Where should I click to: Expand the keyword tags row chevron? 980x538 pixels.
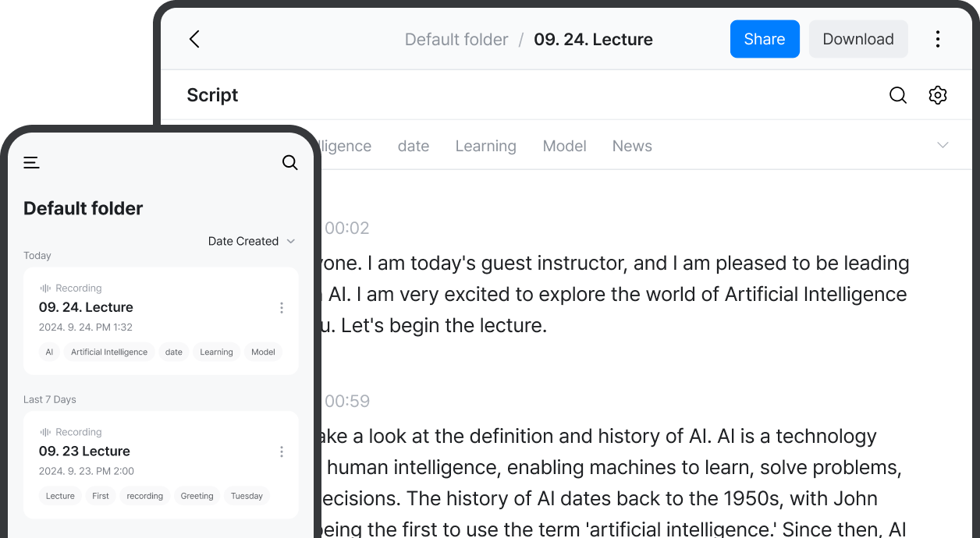tap(943, 145)
